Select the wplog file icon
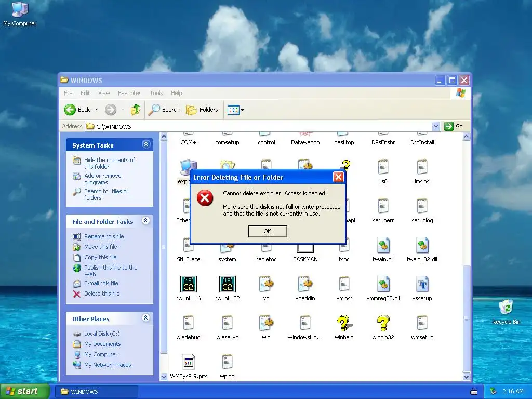This screenshot has height=399, width=532. [228, 362]
